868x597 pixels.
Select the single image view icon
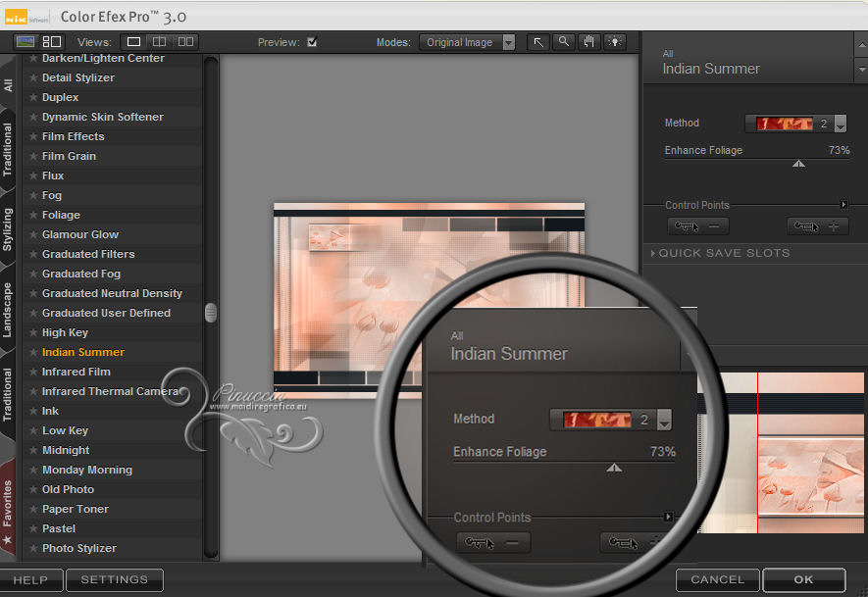pyautogui.click(x=134, y=42)
